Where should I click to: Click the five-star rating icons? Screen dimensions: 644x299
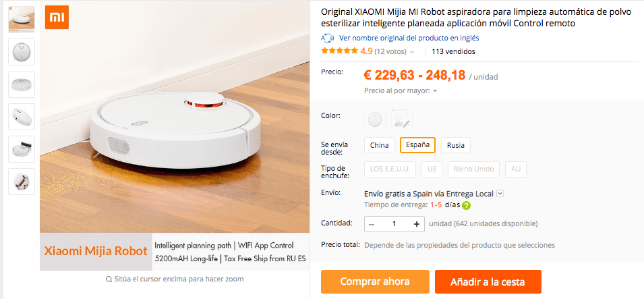pyautogui.click(x=340, y=51)
